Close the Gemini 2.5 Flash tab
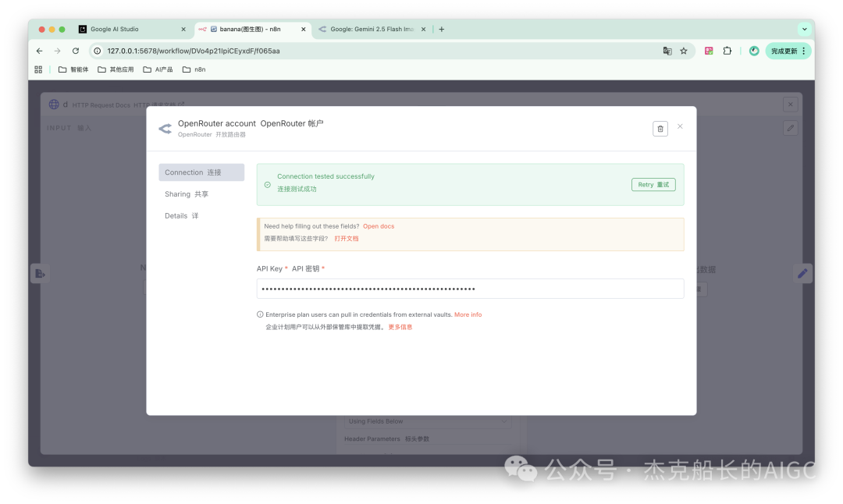Image resolution: width=843 pixels, height=504 pixels. tap(424, 30)
